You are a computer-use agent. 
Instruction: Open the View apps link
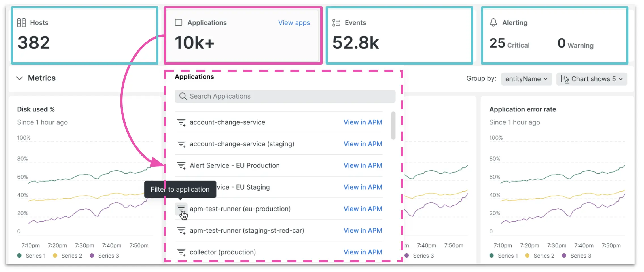point(294,23)
